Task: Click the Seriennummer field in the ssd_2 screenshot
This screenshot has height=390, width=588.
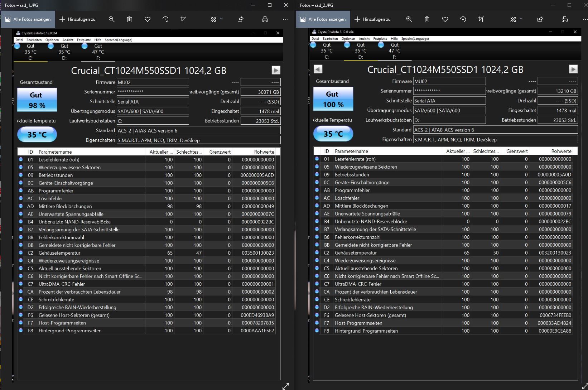Action: point(449,91)
